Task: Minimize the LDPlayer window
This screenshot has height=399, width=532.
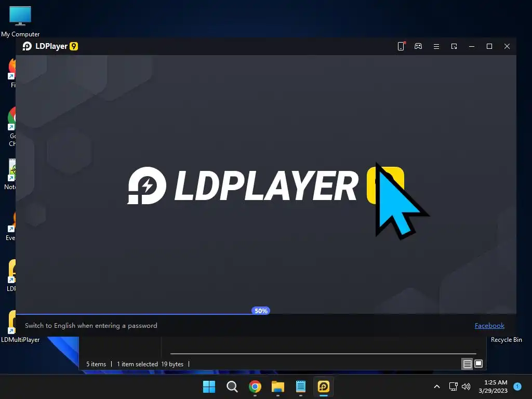Action: click(x=472, y=46)
